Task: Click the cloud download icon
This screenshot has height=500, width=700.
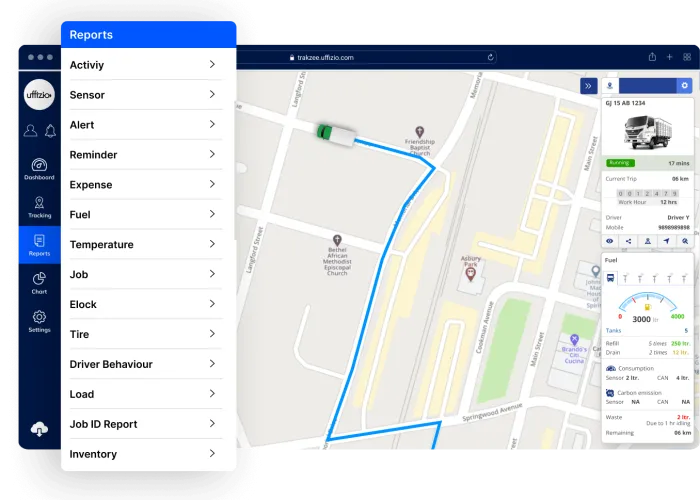Action: (x=39, y=429)
